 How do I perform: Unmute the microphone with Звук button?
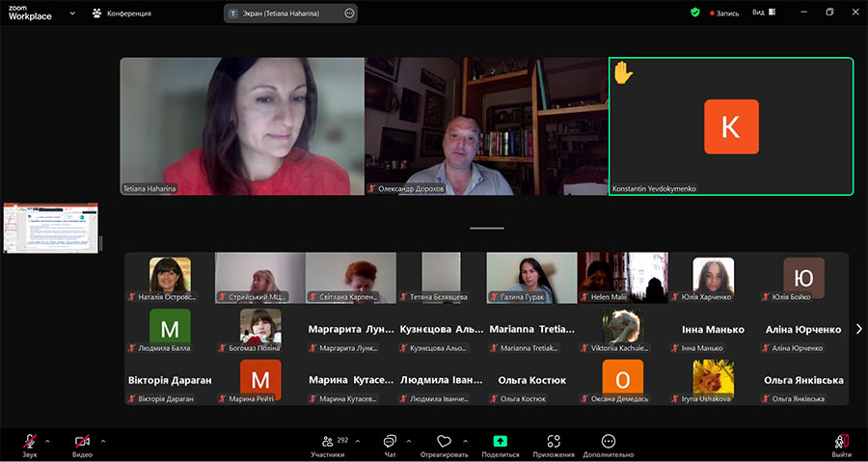pos(30,446)
